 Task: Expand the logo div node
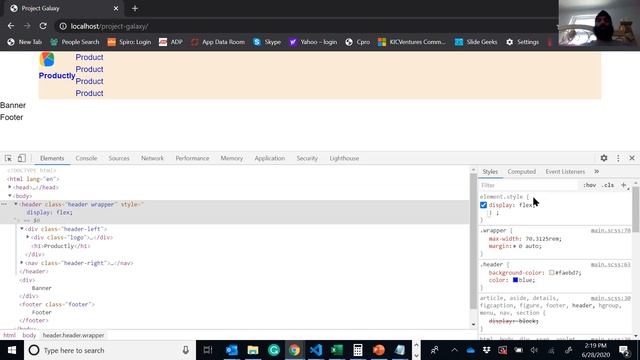[x=28, y=237]
